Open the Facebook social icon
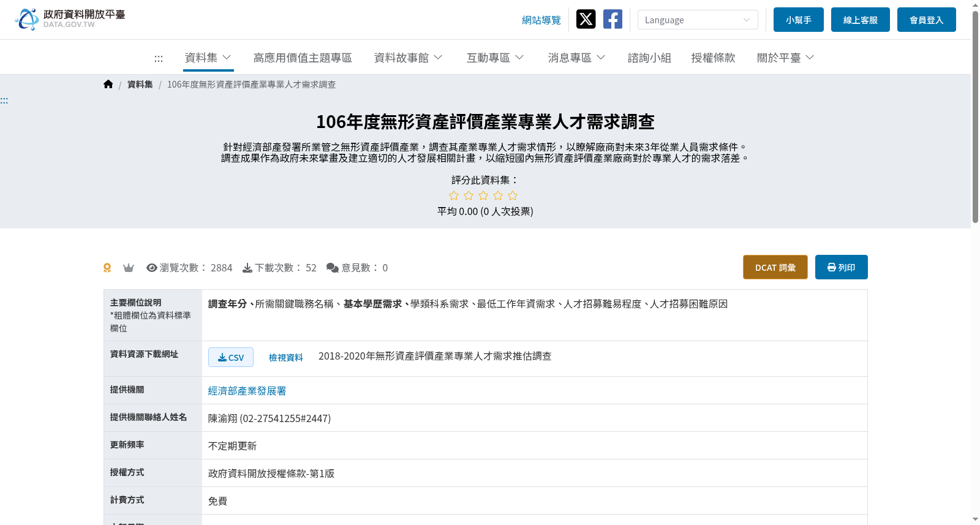The image size is (980, 525). (x=612, y=20)
